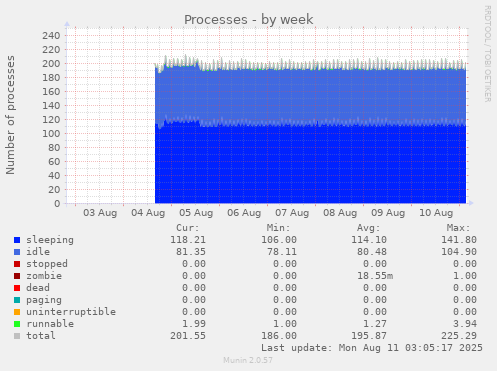Click runnable current value 1.99
Viewport: 497px width, 371px height.
click(x=194, y=324)
